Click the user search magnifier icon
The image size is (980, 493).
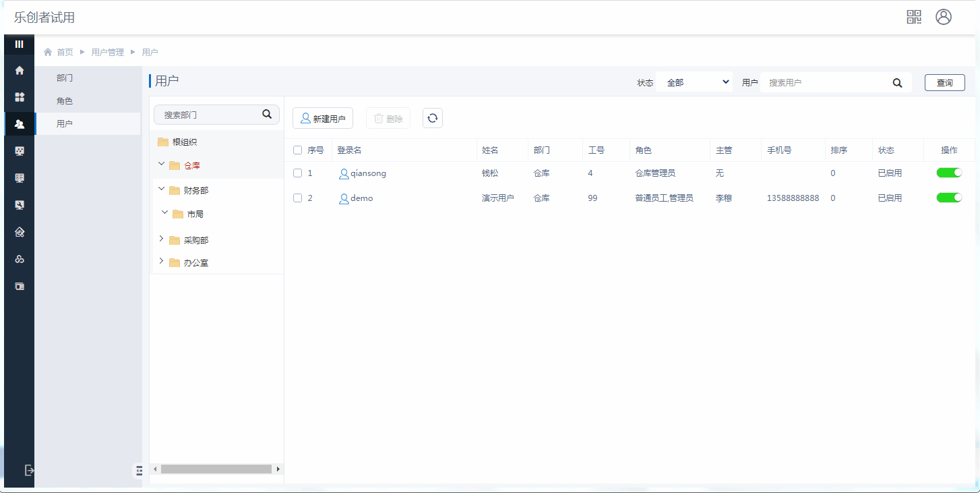point(897,82)
